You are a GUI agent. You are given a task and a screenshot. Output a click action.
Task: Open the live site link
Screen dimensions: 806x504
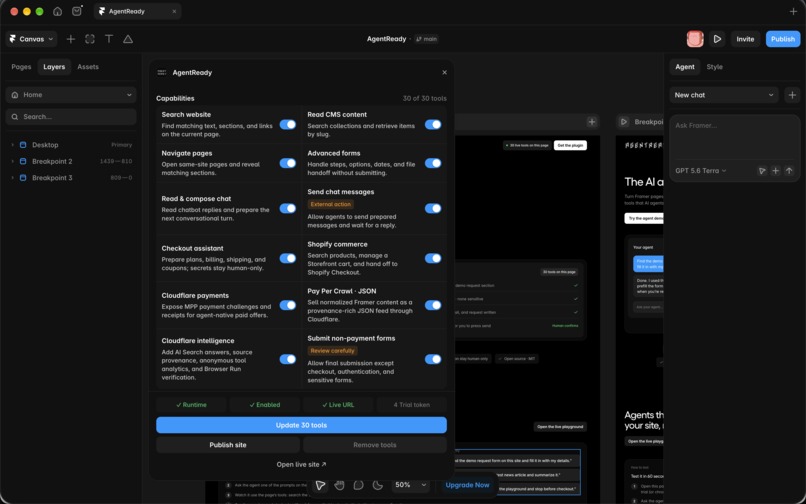click(301, 464)
